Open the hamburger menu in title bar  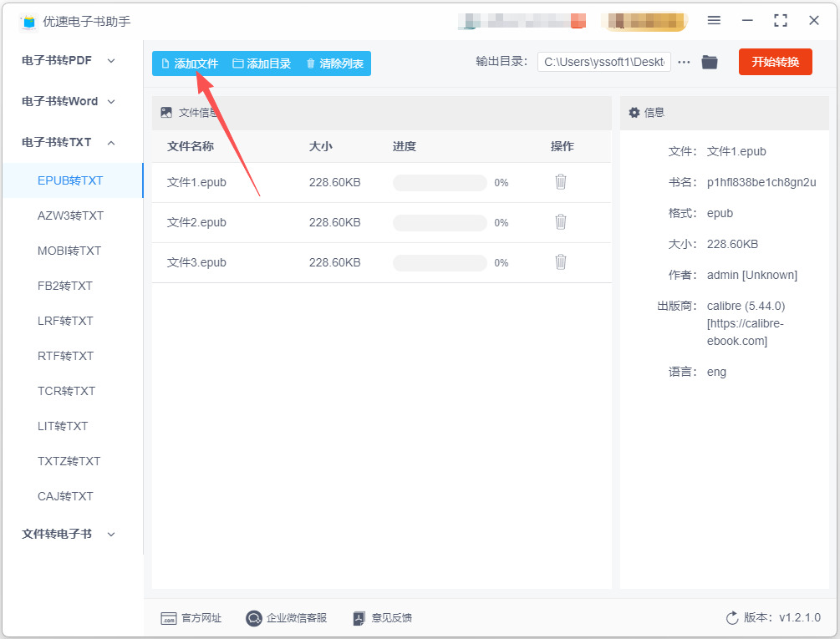pos(714,20)
